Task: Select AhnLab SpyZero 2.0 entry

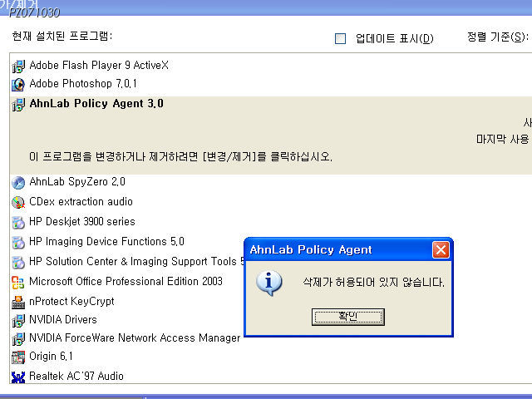Action: (77, 182)
